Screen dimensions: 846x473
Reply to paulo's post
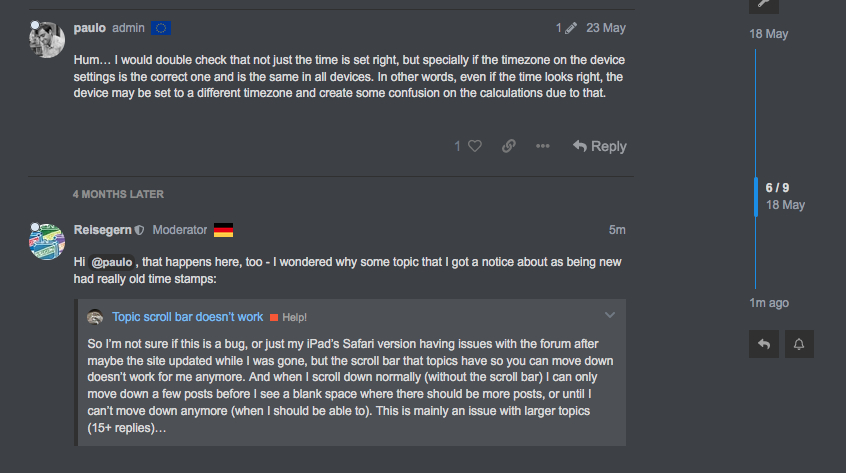(x=600, y=146)
